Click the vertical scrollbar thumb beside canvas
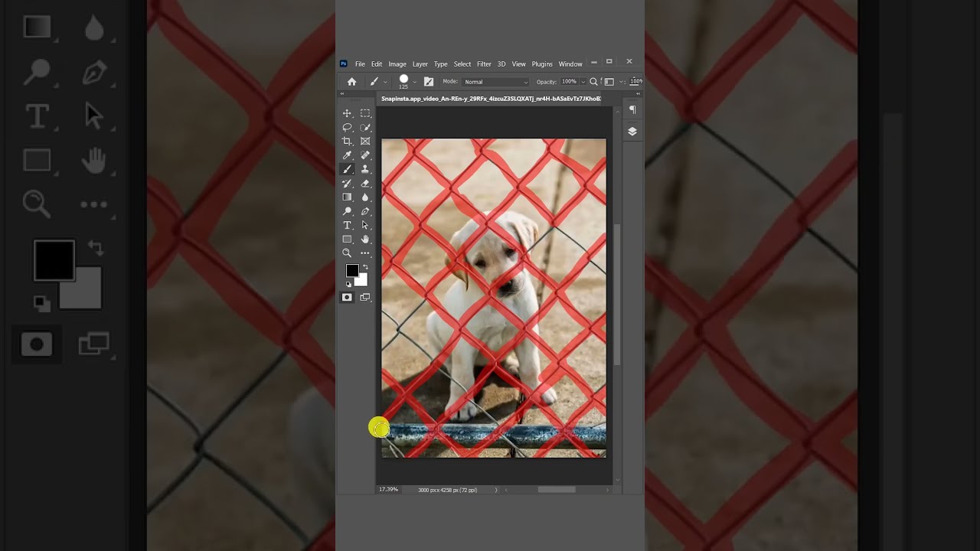 pos(617,295)
